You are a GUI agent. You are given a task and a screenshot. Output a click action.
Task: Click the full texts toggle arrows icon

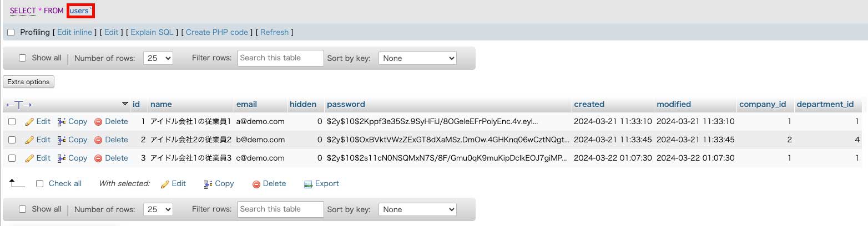19,104
